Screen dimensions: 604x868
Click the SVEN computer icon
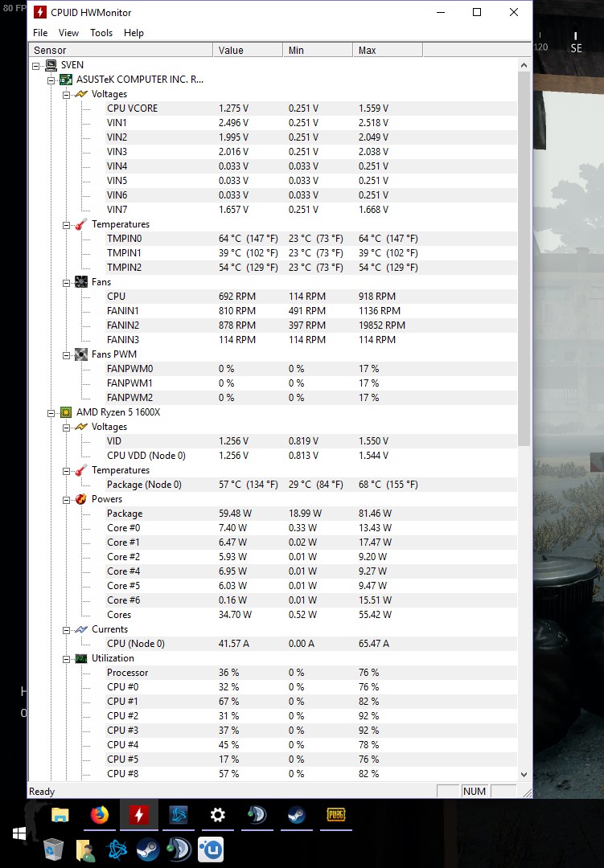(x=51, y=65)
